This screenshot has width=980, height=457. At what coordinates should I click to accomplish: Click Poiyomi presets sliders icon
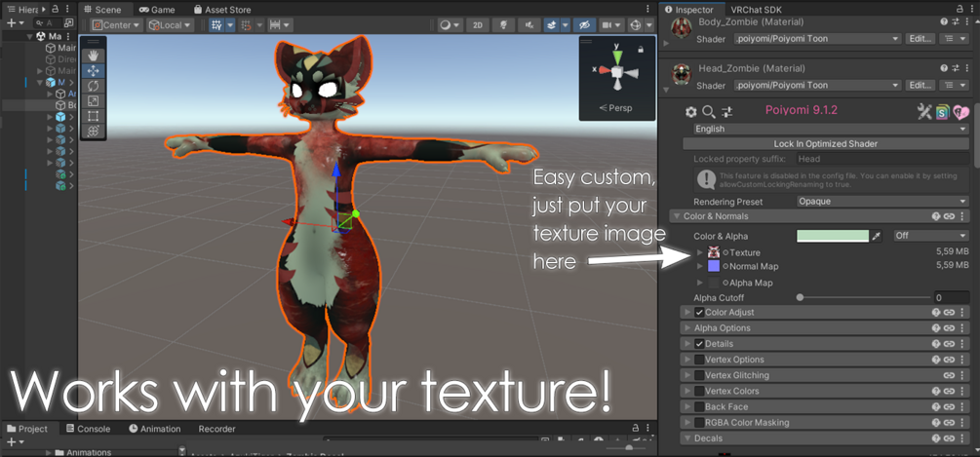[726, 112]
